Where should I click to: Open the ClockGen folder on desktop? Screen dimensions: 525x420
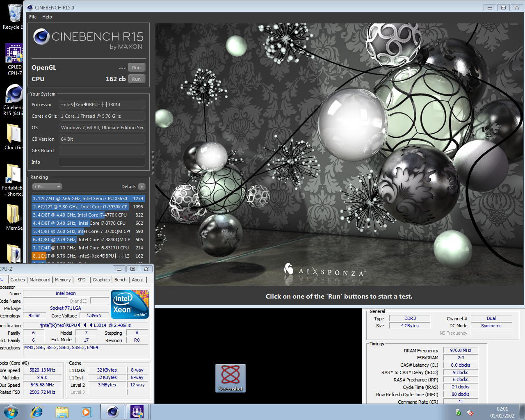pos(14,137)
